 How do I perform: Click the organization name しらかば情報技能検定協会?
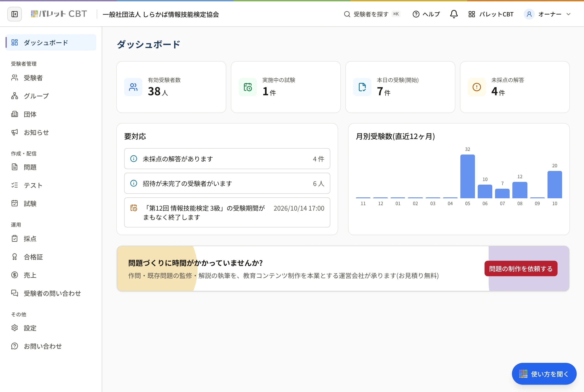point(161,15)
